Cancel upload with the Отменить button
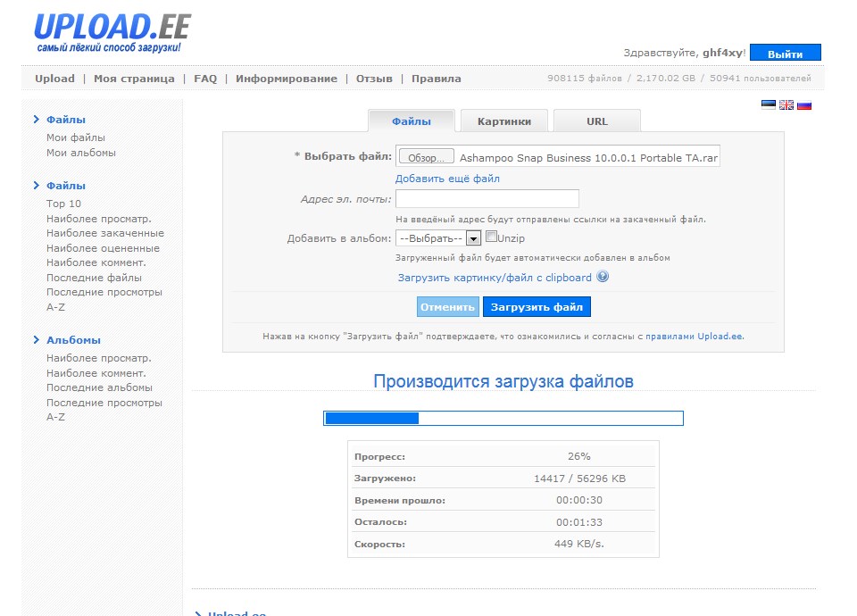 447,307
